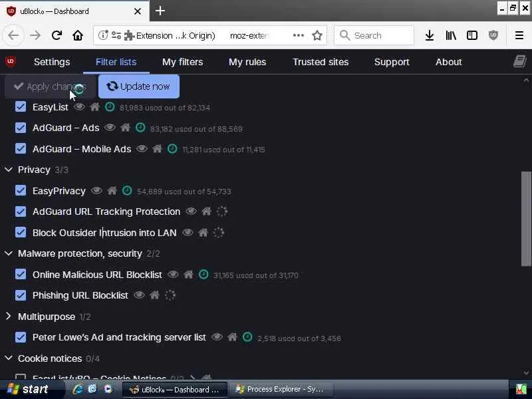Bookmark this page with star icon
Viewport: 532px width, 399px height.
(x=317, y=35)
